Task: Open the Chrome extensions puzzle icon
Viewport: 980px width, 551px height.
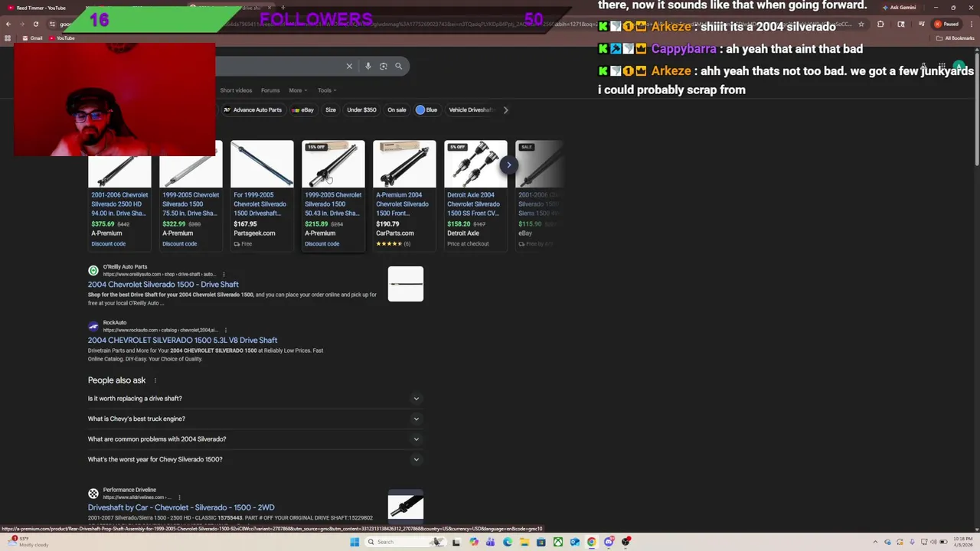Action: coord(880,24)
